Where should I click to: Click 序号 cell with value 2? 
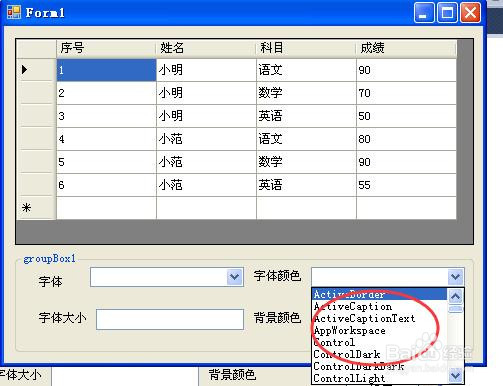106,93
